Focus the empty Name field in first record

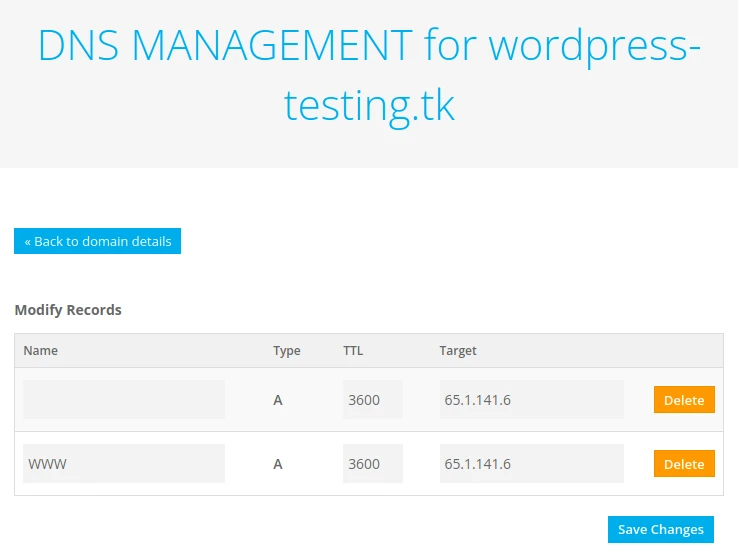coord(124,400)
